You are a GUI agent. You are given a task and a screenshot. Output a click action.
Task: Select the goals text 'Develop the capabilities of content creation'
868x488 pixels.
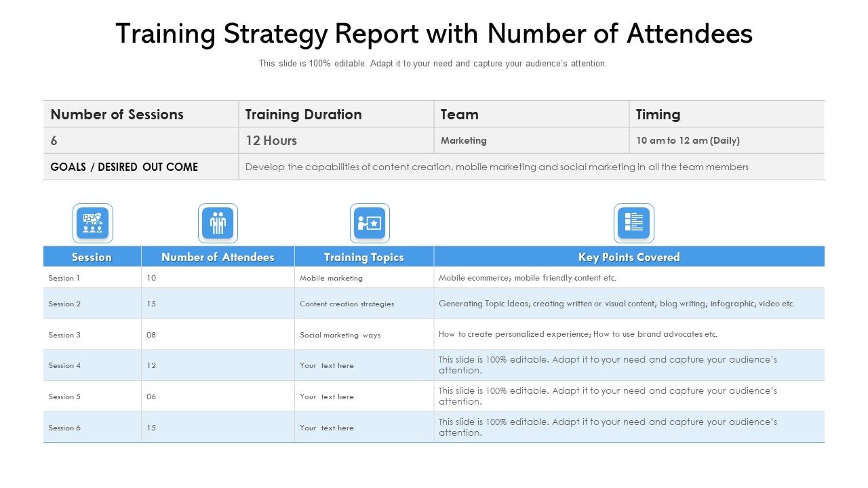pyautogui.click(x=497, y=167)
